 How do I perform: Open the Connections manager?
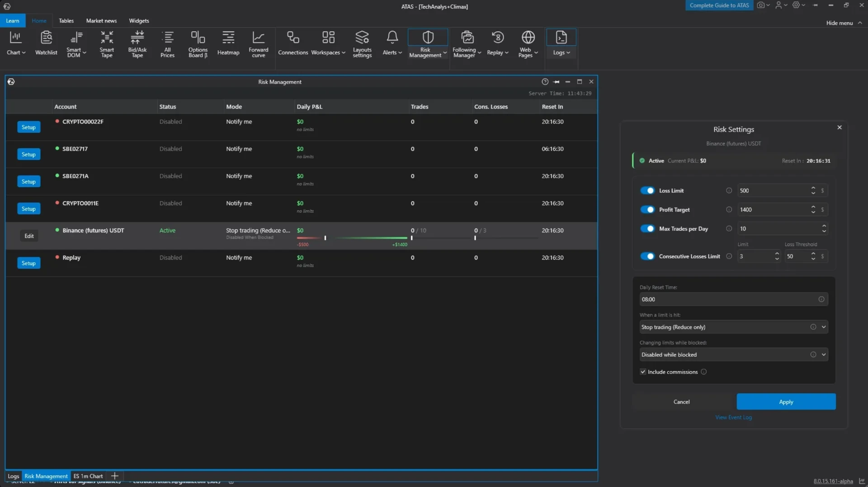pos(293,43)
